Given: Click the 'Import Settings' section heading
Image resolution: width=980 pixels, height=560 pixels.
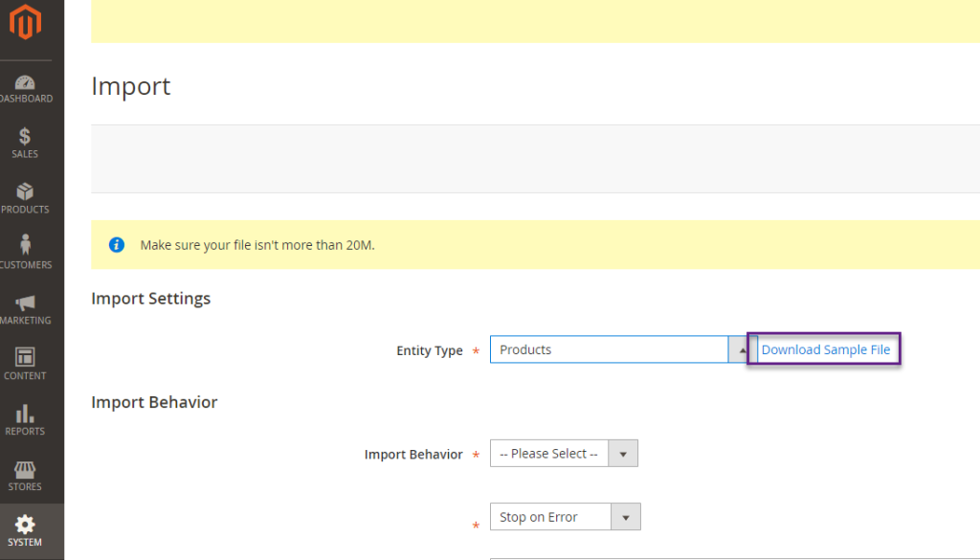Looking at the screenshot, I should (x=150, y=299).
